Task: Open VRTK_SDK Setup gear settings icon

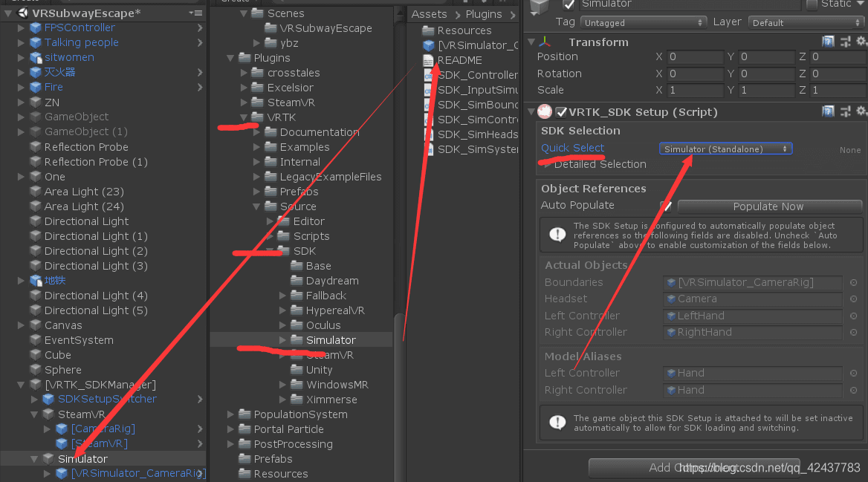Action: (x=861, y=112)
